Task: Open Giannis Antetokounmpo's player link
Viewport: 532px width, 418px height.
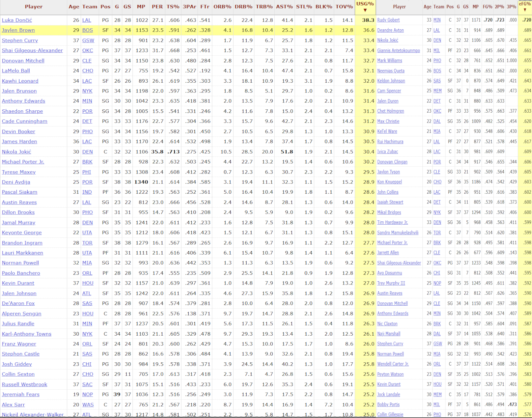Action: 399,50
